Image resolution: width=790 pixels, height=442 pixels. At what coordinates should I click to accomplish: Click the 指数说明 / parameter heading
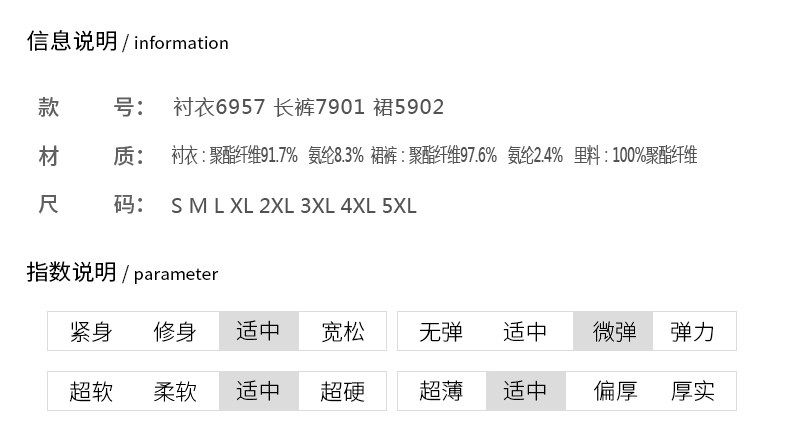pos(122,273)
